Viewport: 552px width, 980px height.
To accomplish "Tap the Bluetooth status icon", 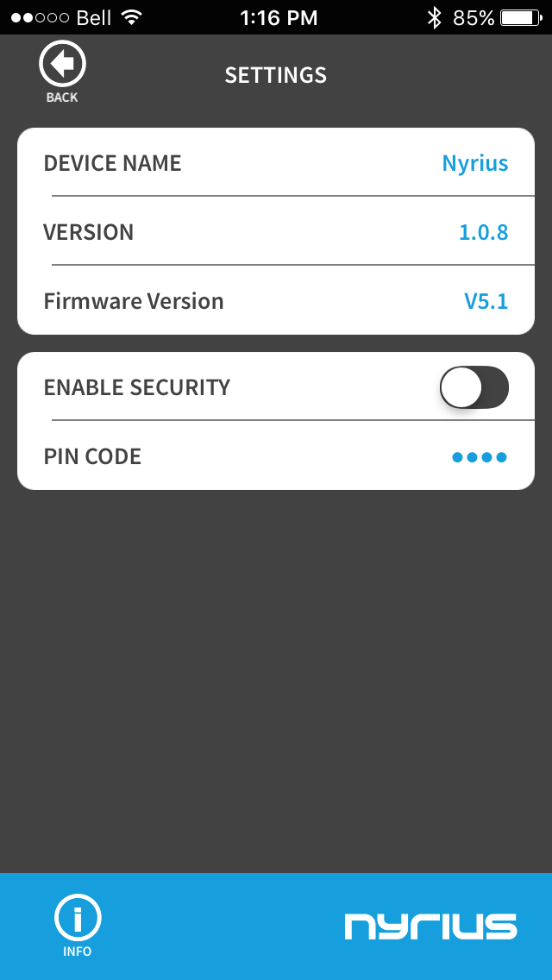I will 435,17.
